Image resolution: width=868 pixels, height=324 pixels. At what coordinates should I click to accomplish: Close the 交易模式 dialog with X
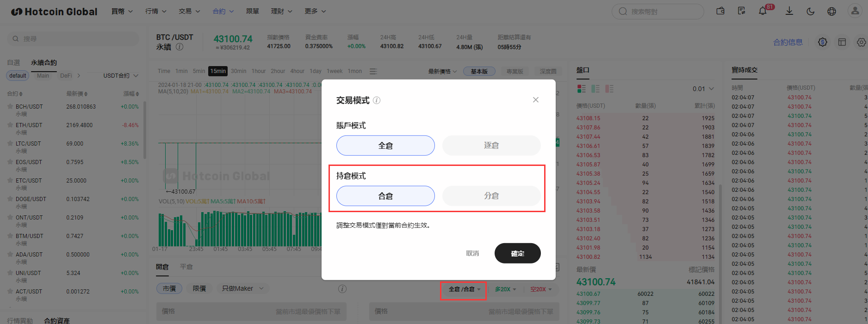[536, 100]
